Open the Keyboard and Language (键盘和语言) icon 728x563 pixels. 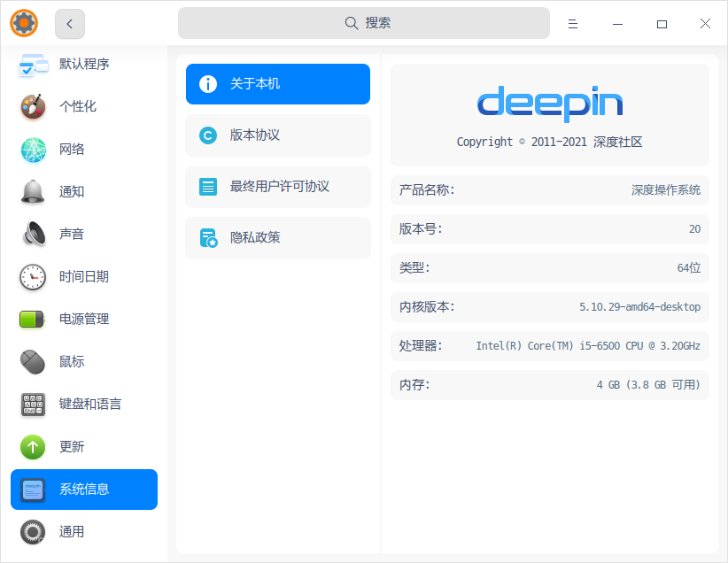click(33, 405)
